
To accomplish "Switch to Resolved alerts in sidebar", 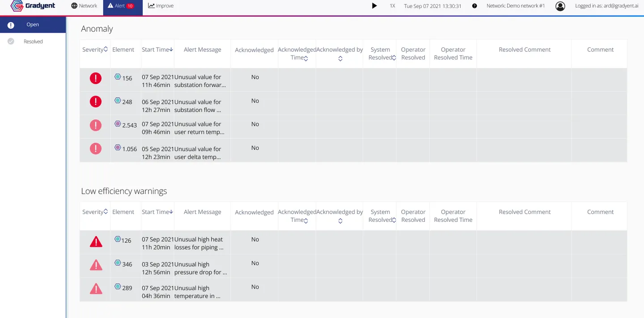I will click(x=33, y=41).
